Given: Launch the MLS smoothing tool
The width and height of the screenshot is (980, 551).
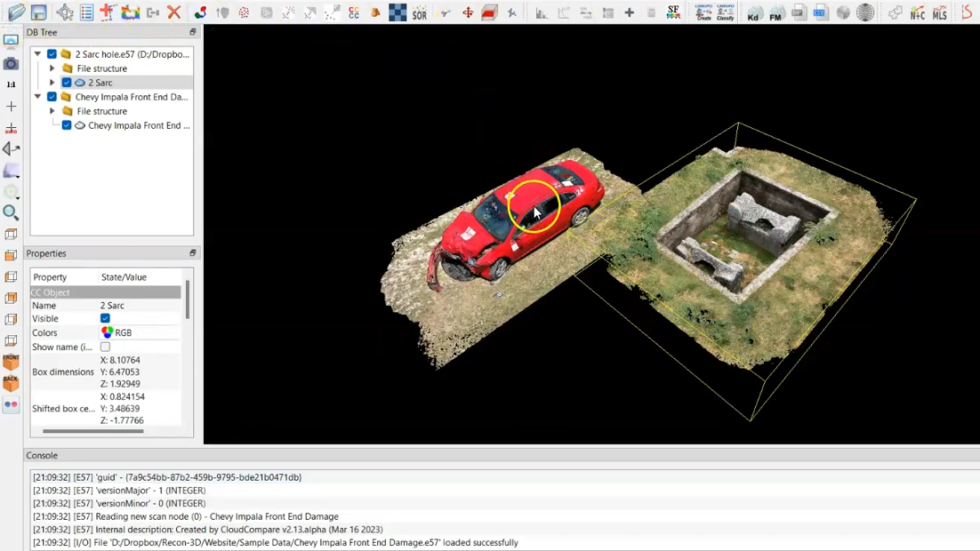Looking at the screenshot, I should coord(940,13).
